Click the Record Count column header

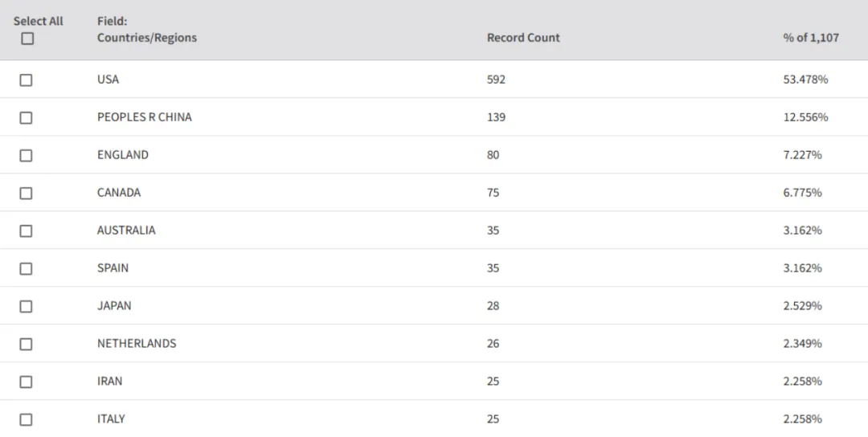[523, 38]
